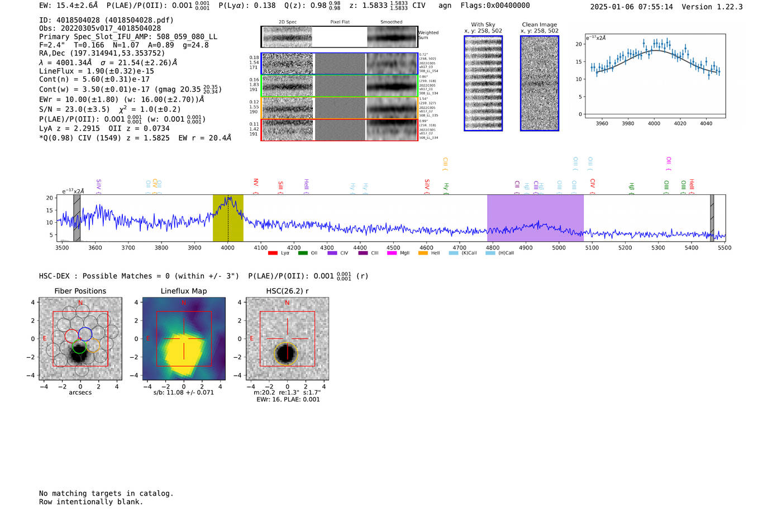
Task: Click the Cont(w) = 3.50(±0.01)e-17 line
Action: pyautogui.click(x=130, y=89)
